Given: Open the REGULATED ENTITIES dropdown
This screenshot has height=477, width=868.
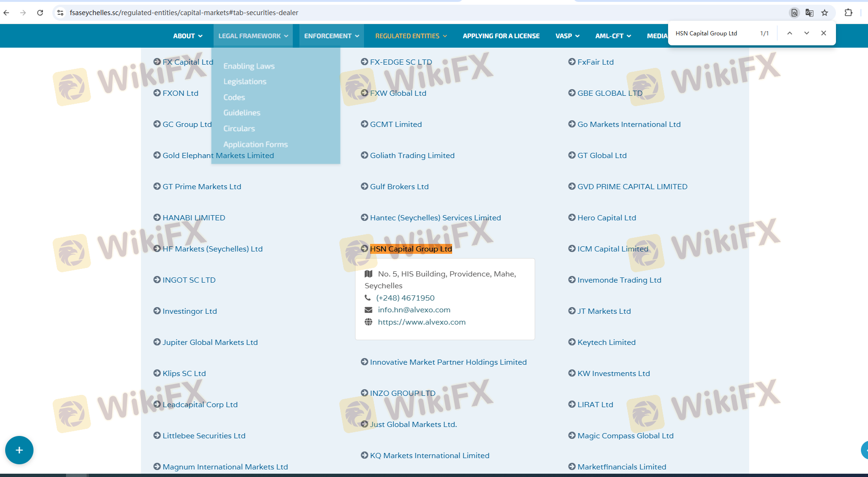Looking at the screenshot, I should (411, 36).
